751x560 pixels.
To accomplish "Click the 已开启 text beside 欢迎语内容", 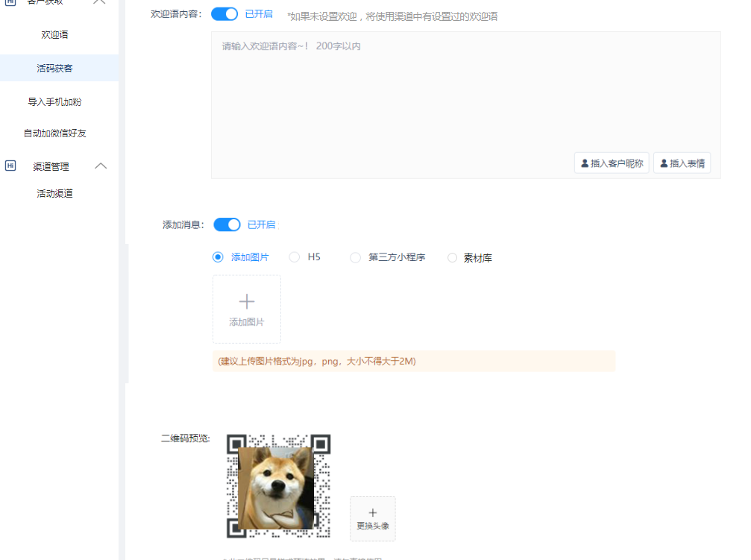I will (259, 14).
